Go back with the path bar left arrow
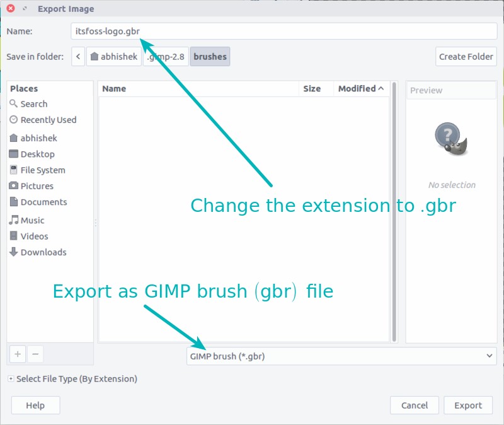 click(78, 57)
